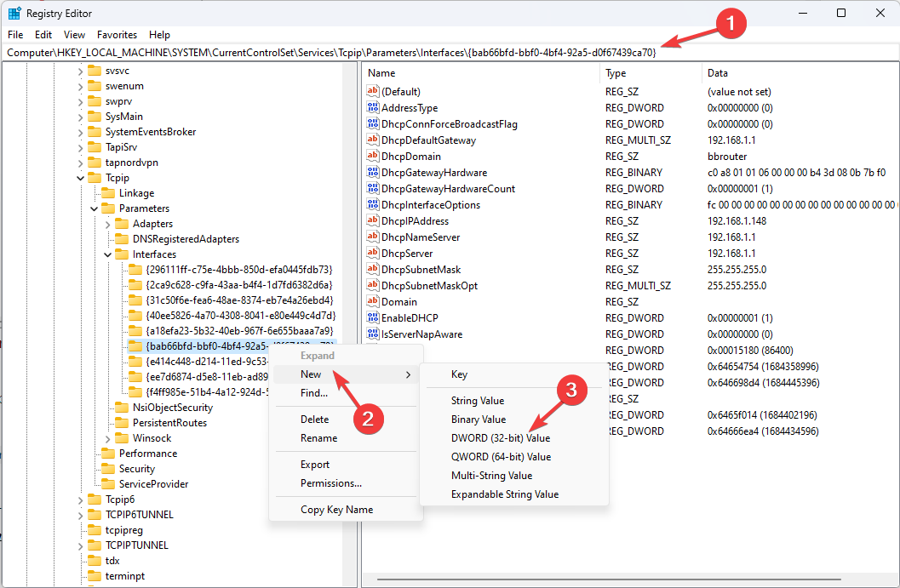The image size is (900, 588).
Task: Expand the TCPIP6TUNNEL tree node
Action: pyautogui.click(x=80, y=515)
